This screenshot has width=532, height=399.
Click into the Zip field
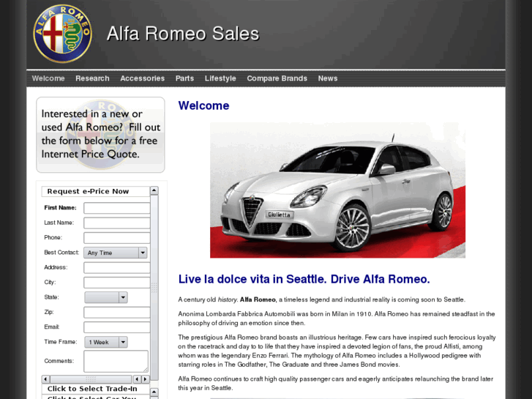(x=116, y=313)
